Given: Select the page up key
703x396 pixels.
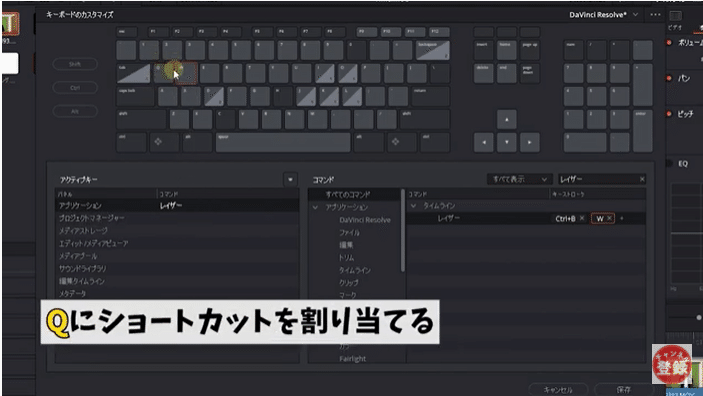Looking at the screenshot, I should pos(529,50).
